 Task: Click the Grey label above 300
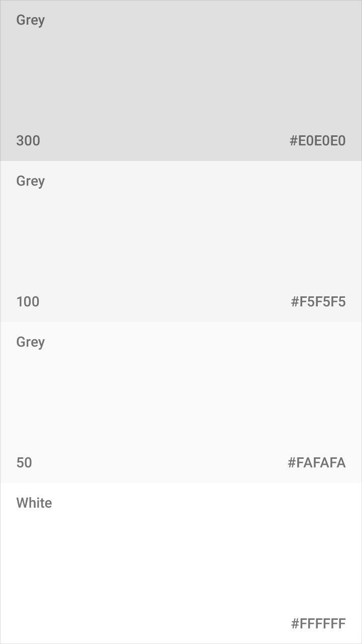pyautogui.click(x=31, y=21)
